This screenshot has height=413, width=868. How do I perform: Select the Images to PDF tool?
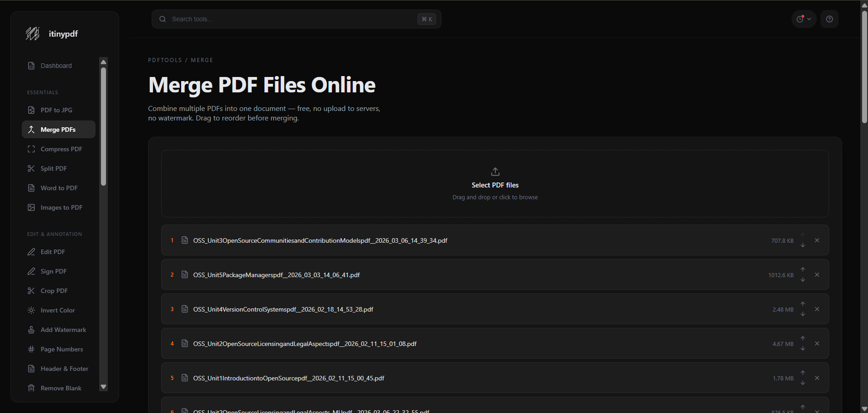coord(61,207)
